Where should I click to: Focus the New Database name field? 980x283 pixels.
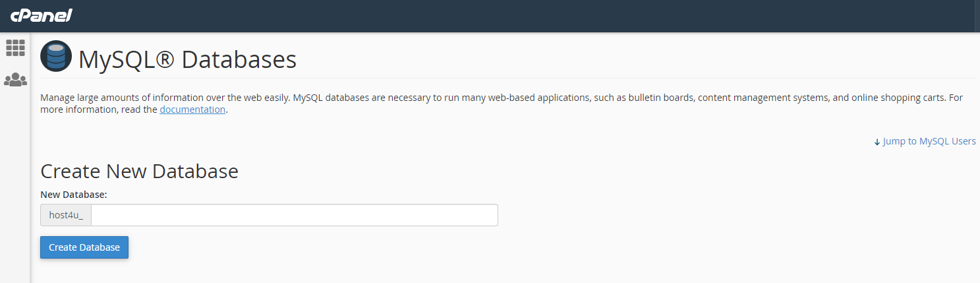[294, 215]
